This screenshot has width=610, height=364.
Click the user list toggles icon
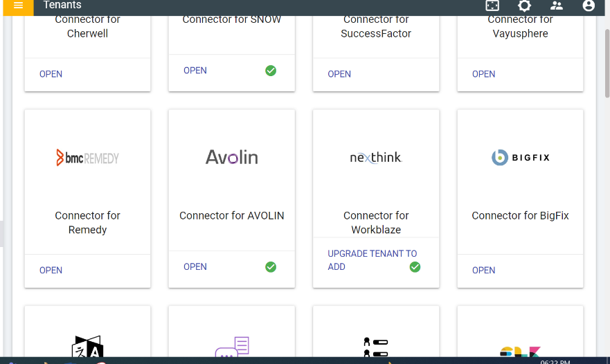[376, 347]
